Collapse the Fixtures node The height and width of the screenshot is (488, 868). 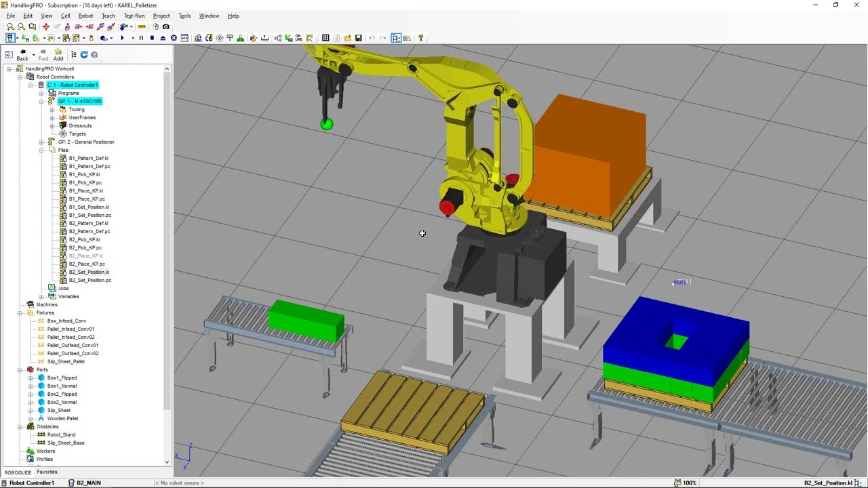pyautogui.click(x=20, y=312)
